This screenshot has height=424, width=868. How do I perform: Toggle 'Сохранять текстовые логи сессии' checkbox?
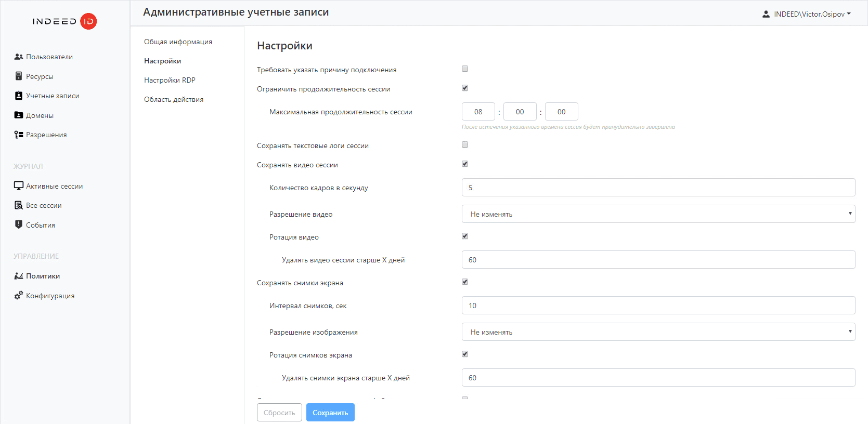coord(465,144)
